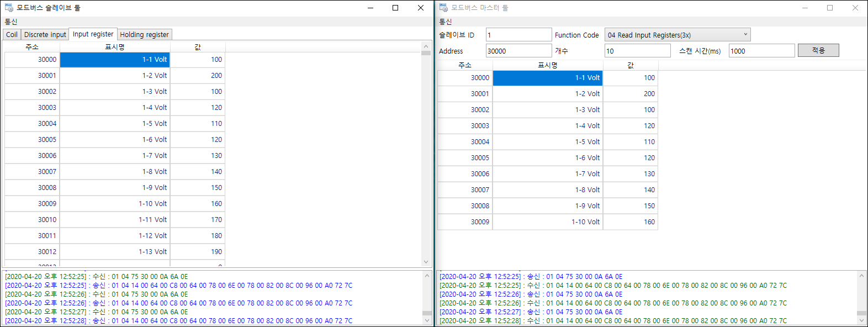
Task: Select the 1-1 Volt cell in slave window
Action: [x=115, y=60]
